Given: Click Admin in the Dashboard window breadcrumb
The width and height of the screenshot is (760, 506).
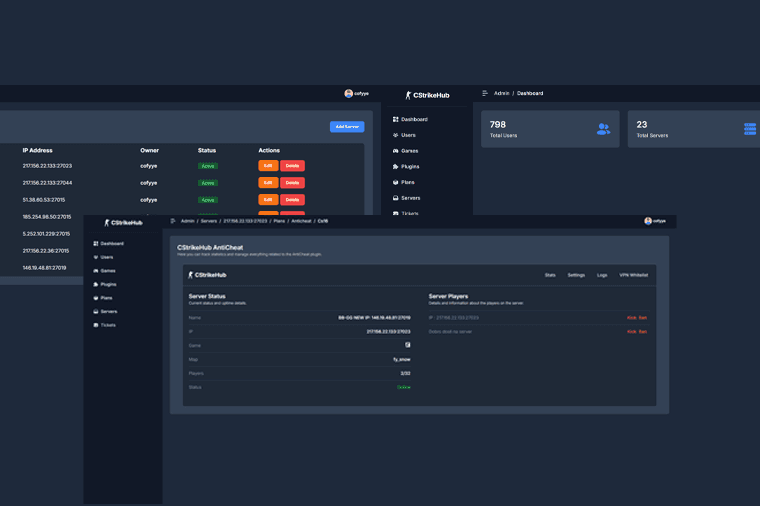Looking at the screenshot, I should pos(502,93).
